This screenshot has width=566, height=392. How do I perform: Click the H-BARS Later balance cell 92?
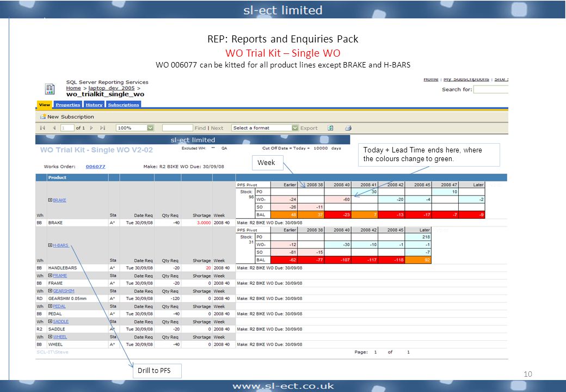pos(418,260)
